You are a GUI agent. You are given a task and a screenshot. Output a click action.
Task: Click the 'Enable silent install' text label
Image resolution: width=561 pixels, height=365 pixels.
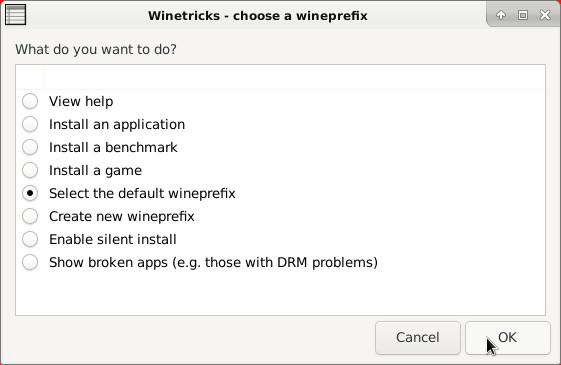[x=113, y=239]
